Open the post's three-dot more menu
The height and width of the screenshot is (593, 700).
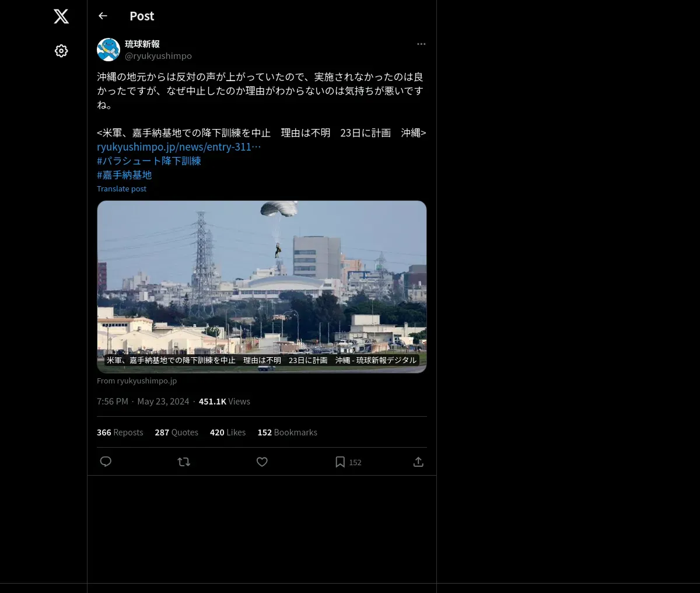421,44
